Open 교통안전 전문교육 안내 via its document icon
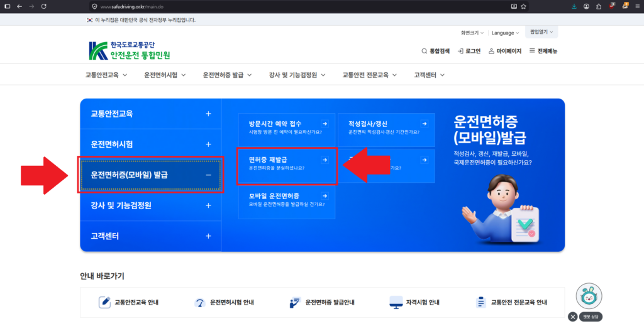Image resolution: width=644 pixels, height=331 pixels. click(480, 302)
